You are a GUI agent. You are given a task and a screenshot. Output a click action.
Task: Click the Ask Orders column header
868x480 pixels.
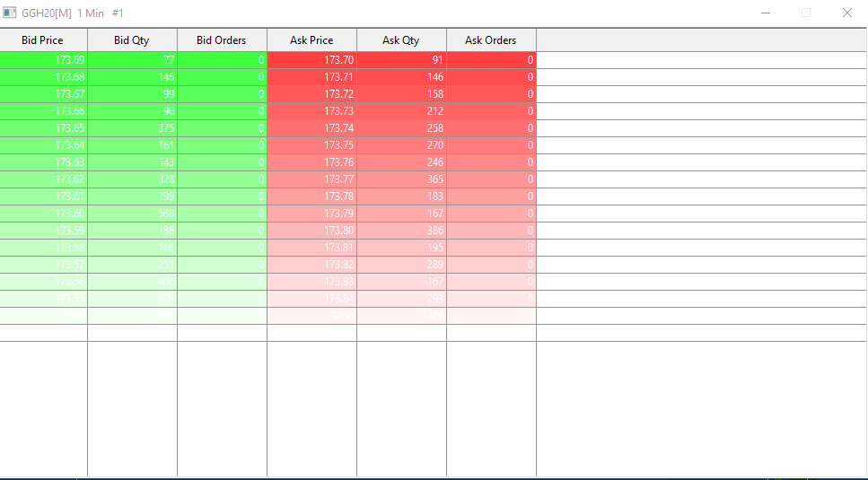tap(491, 40)
